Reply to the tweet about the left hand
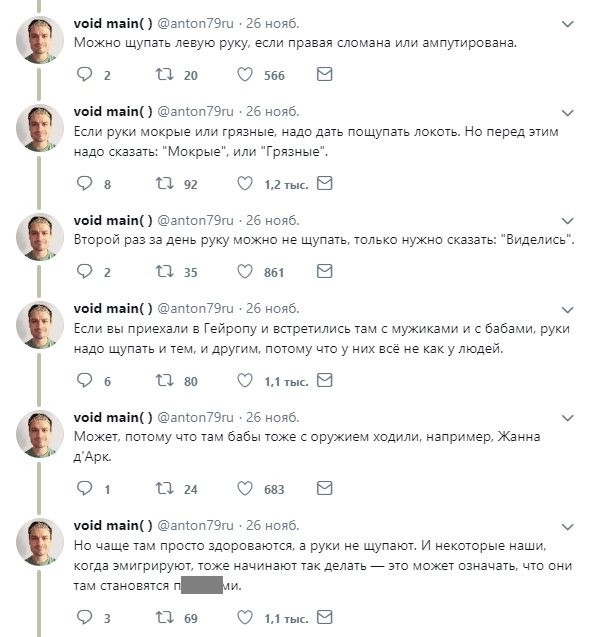 84,75
